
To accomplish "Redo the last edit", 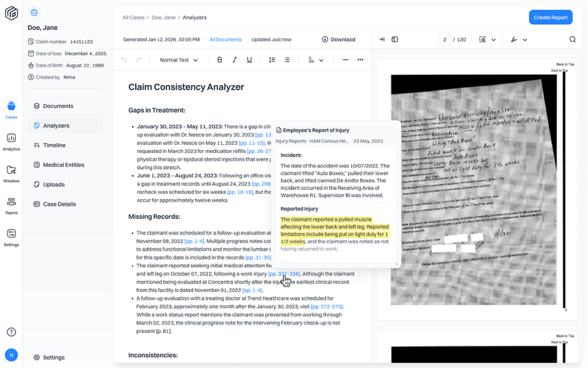I will coord(139,60).
